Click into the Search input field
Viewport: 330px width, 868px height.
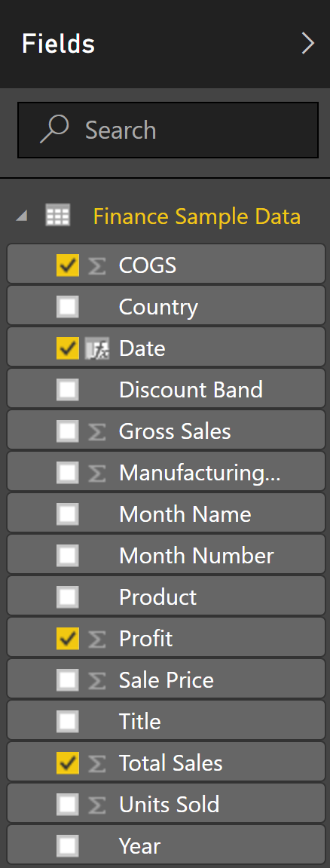coord(168,130)
